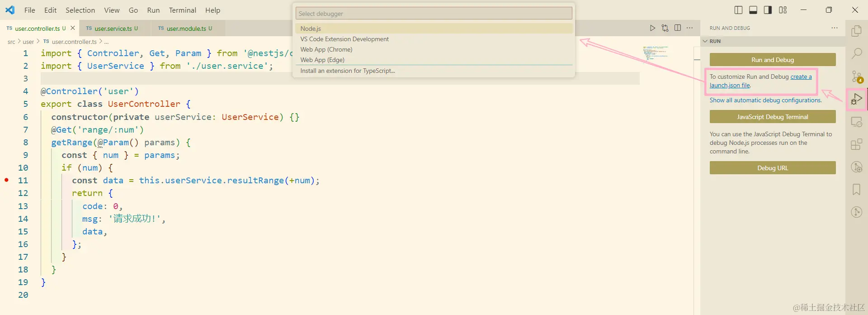
Task: Toggle the secondary side bar layout
Action: tap(768, 10)
